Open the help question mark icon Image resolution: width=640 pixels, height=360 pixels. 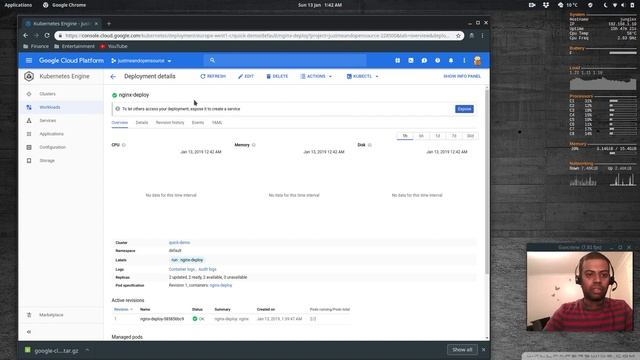(438, 60)
